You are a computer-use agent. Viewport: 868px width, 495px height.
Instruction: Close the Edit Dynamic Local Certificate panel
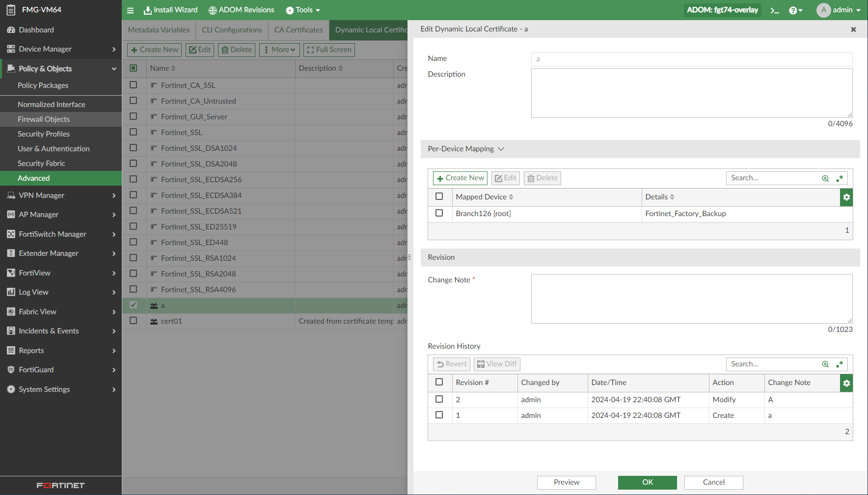click(x=853, y=29)
